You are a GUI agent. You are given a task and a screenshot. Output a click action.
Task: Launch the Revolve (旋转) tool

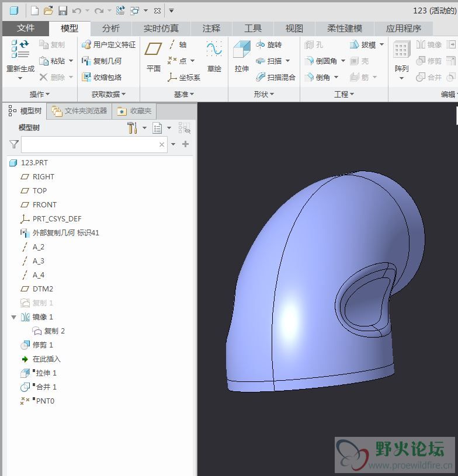pyautogui.click(x=269, y=44)
